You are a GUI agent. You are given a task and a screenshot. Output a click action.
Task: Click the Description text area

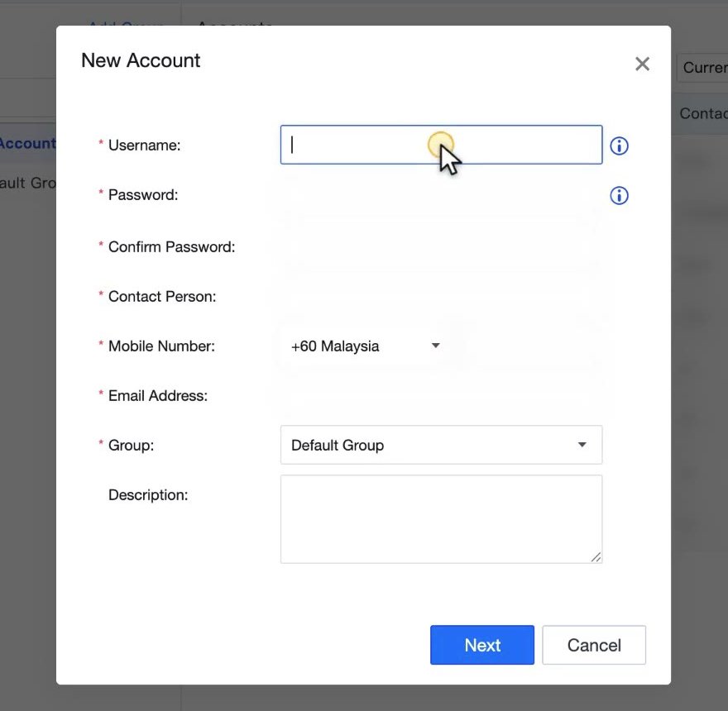(441, 519)
